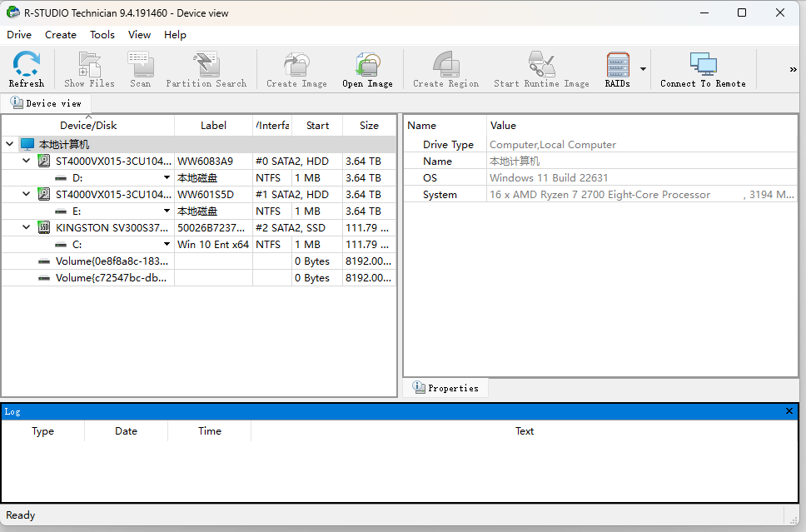
Task: Click the Open Image toolbar icon
Action: tap(367, 69)
